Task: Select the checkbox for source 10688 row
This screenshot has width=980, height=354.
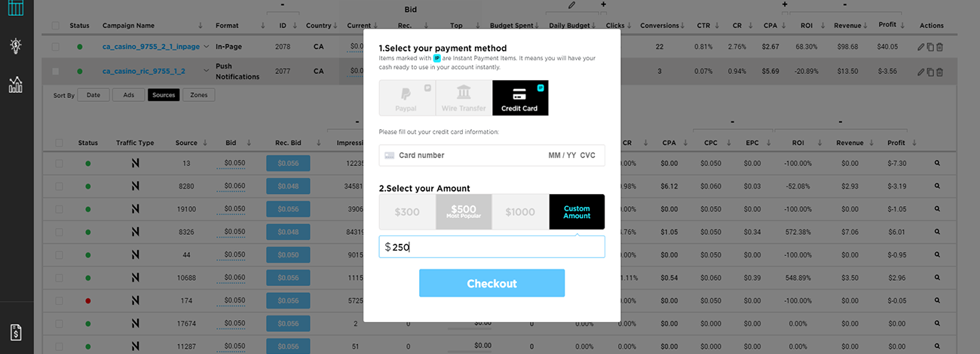Action: (60, 278)
